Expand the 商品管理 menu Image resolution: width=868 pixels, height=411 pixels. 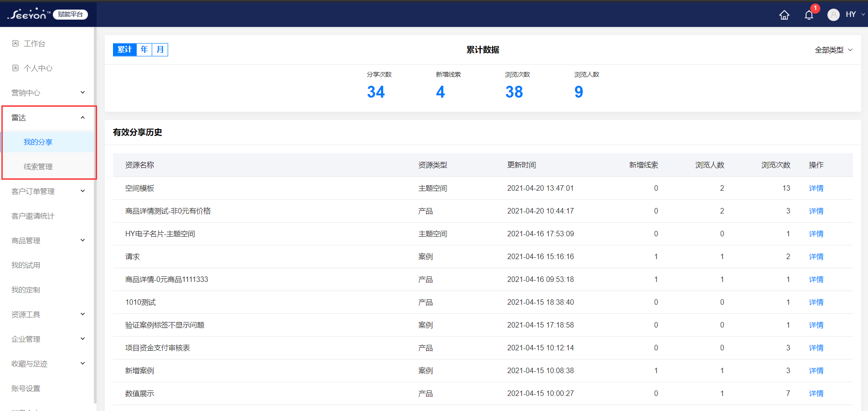[82, 240]
